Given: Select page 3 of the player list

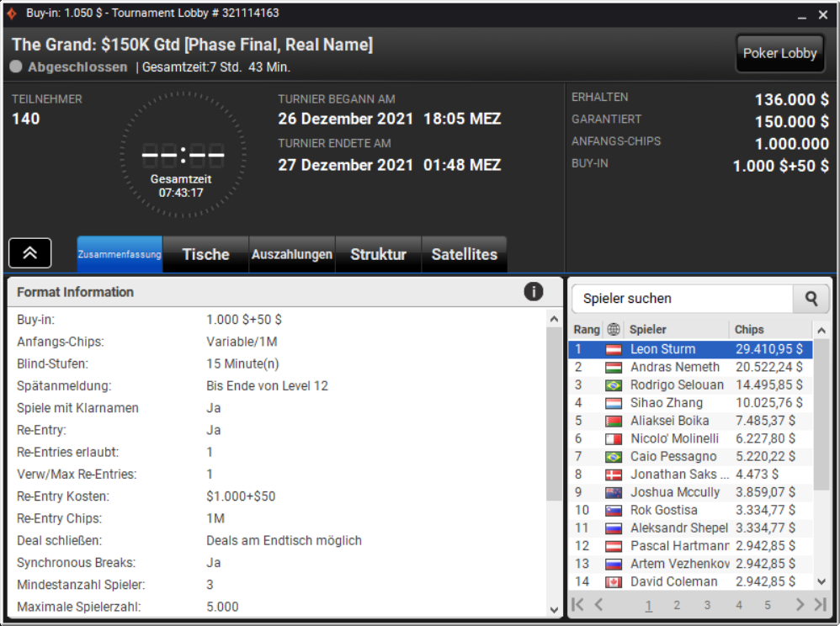Looking at the screenshot, I should click(x=707, y=605).
